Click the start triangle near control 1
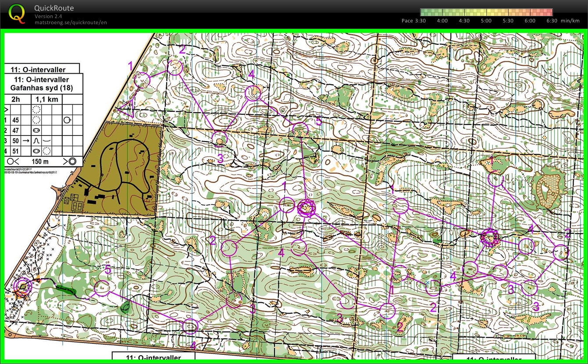 point(127,108)
